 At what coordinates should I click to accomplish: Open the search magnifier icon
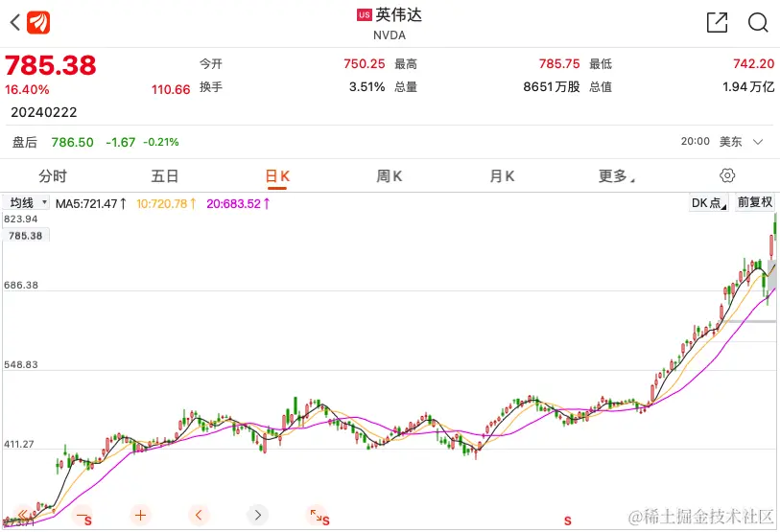pos(758,22)
